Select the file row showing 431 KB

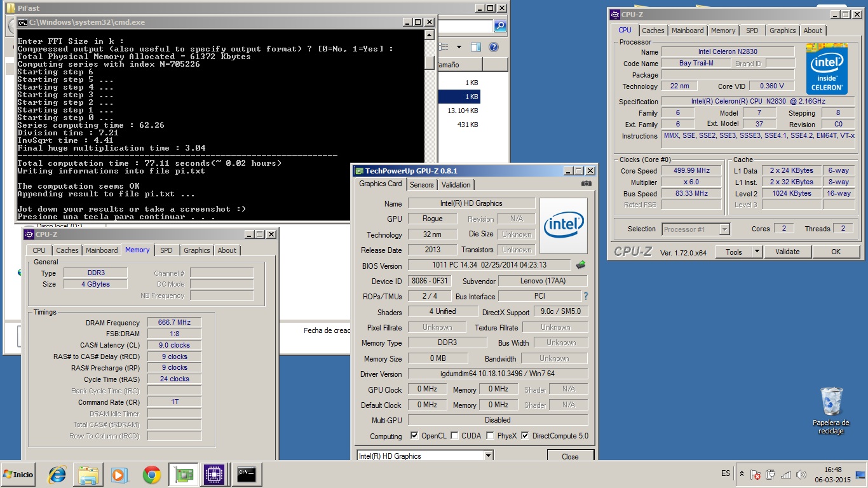pyautogui.click(x=459, y=125)
